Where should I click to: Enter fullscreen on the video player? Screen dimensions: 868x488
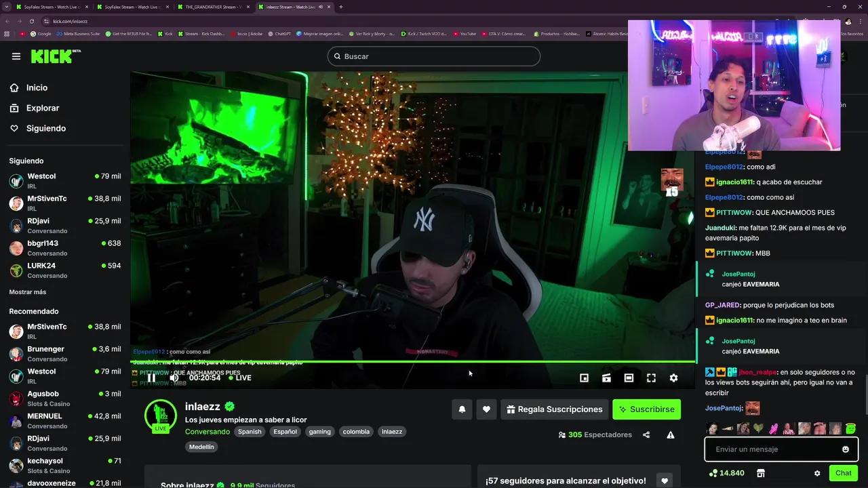coord(651,378)
